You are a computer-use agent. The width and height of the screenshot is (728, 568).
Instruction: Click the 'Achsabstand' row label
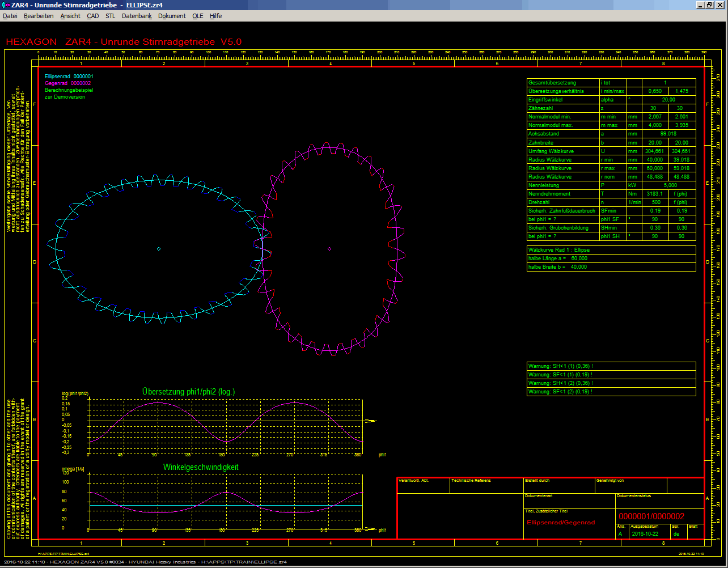[543, 134]
